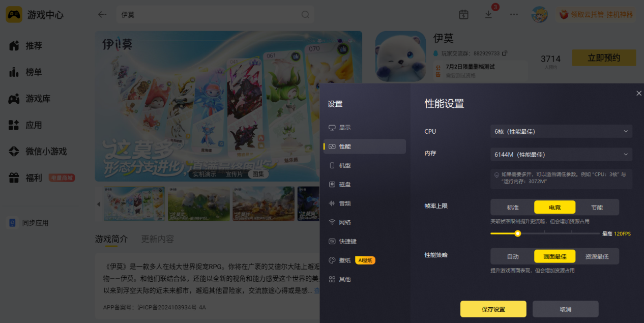Select the 性能 performance settings section
Screen dimensions: 644x323
tap(365, 146)
